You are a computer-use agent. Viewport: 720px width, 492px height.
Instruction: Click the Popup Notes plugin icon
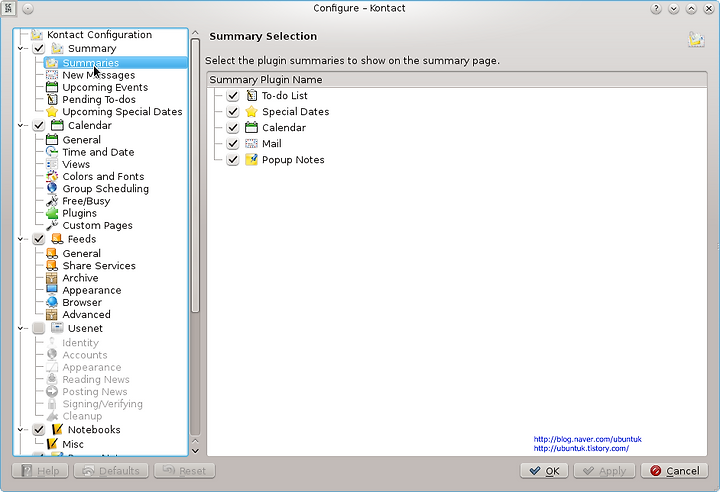251,159
